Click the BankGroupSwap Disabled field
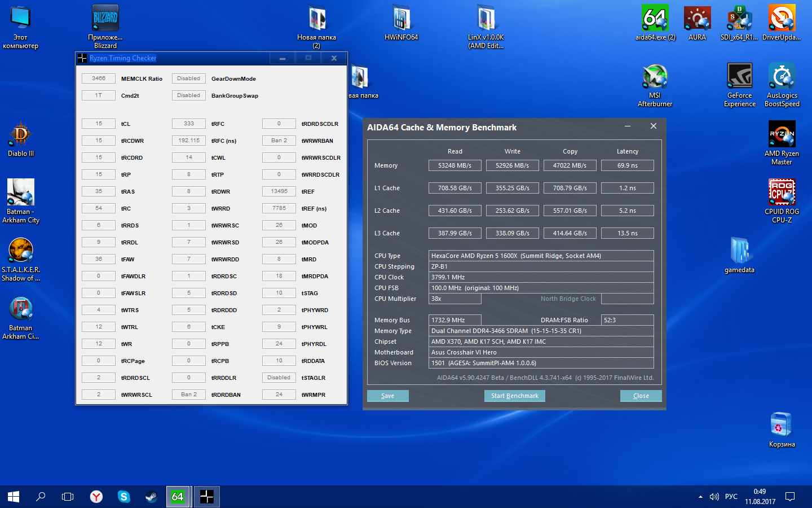The height and width of the screenshot is (508, 812). pyautogui.click(x=189, y=95)
